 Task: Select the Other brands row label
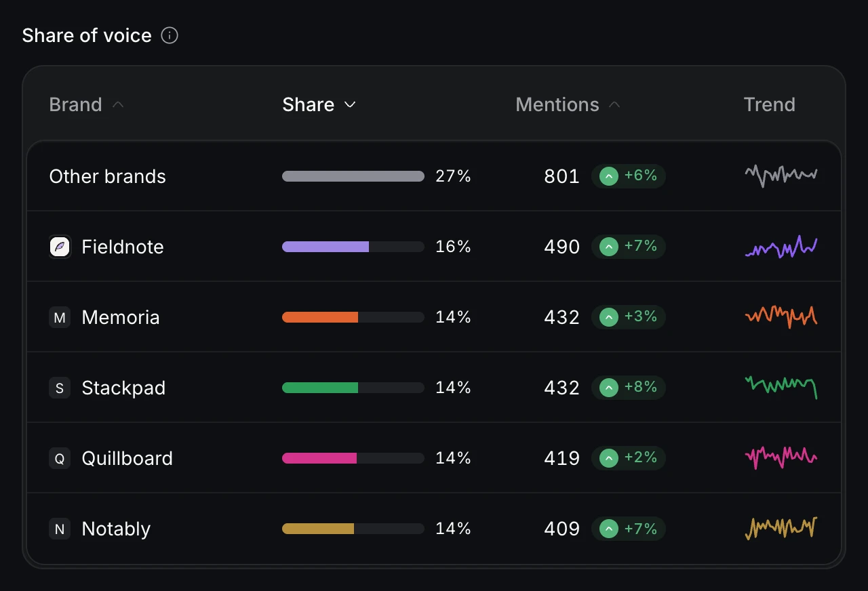108,176
